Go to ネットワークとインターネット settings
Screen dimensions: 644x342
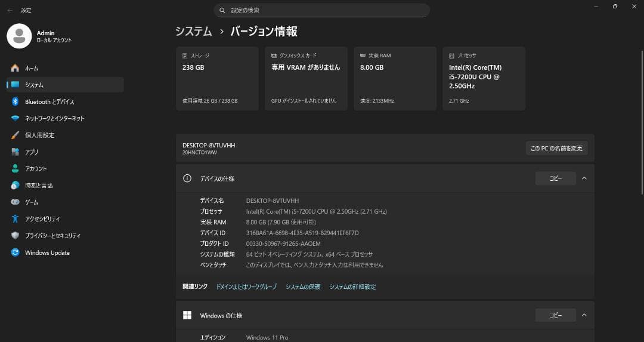pyautogui.click(x=65, y=118)
